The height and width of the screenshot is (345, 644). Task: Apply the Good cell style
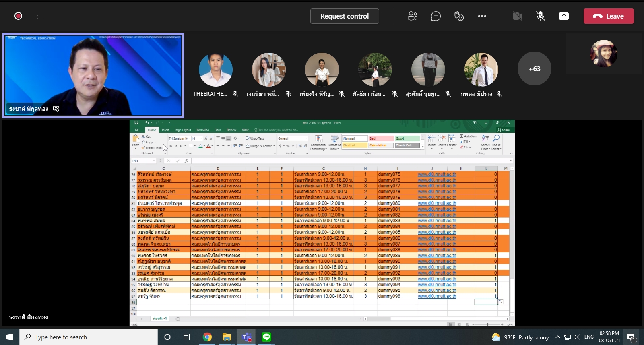point(407,138)
